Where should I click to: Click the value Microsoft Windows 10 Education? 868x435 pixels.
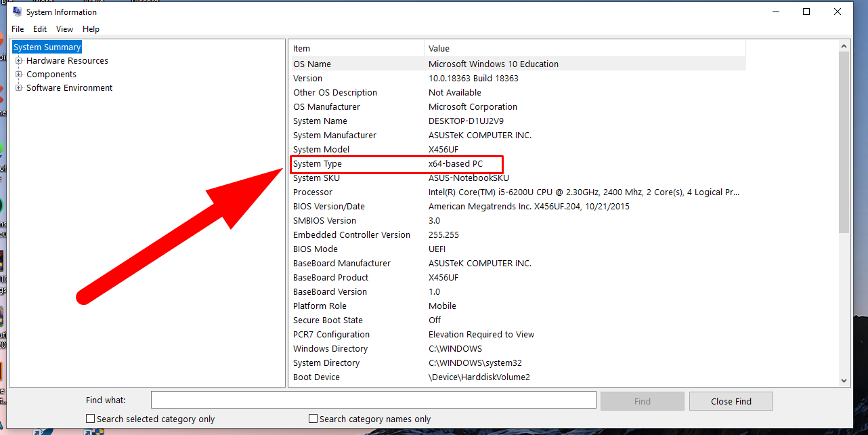tap(494, 64)
